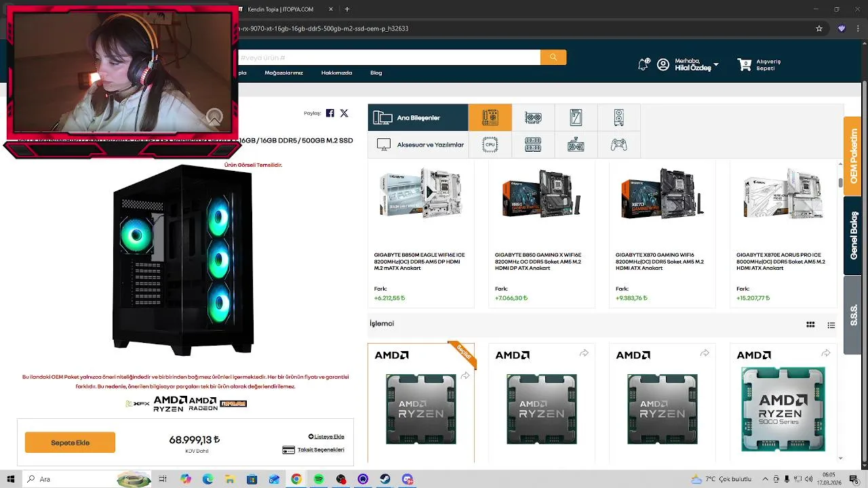Show hidden system tray icons
Screen dimensions: 868x488
click(x=766, y=479)
